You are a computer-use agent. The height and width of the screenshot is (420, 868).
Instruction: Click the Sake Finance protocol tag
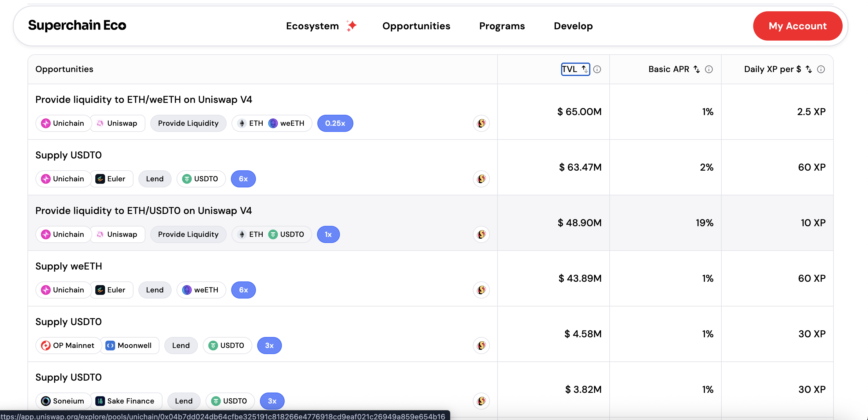[126, 401]
